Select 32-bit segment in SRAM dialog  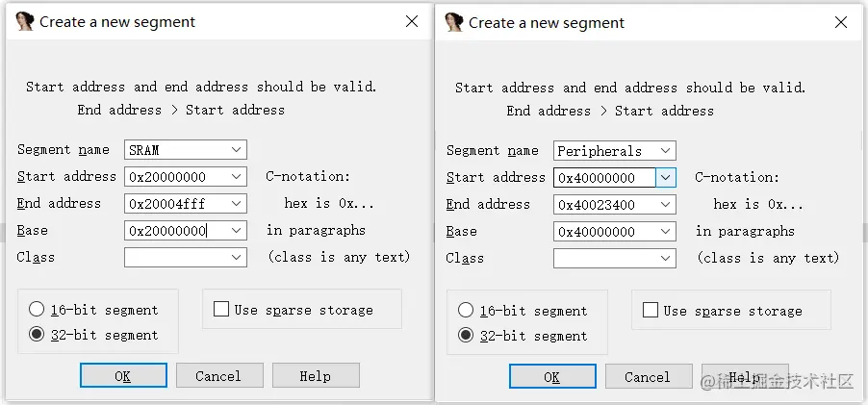[x=37, y=335]
